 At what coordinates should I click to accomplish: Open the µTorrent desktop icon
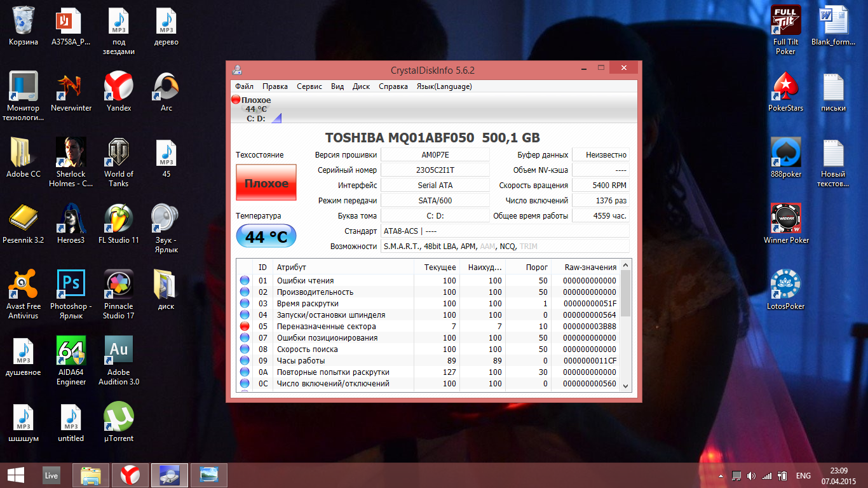point(119,422)
